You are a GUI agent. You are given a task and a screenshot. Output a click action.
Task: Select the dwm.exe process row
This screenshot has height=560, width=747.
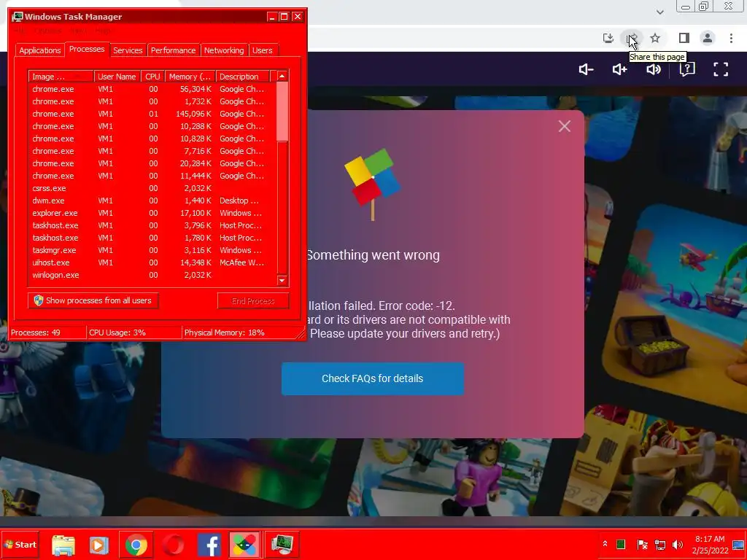(x=152, y=201)
